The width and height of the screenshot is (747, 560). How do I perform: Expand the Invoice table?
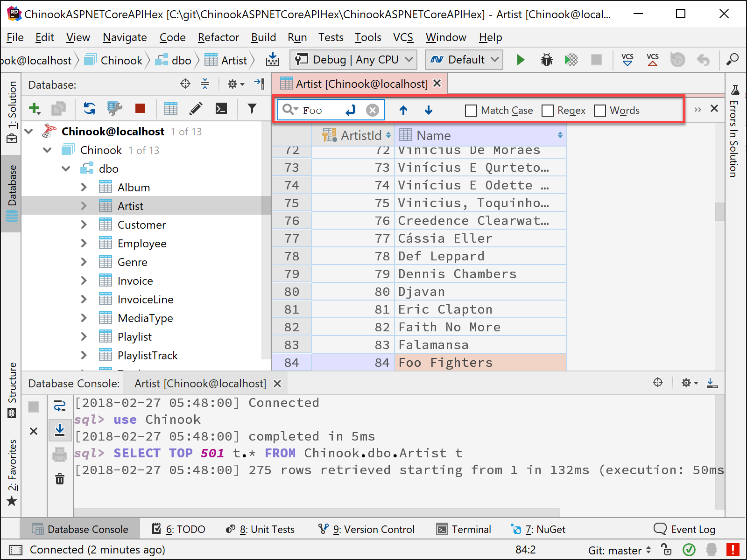84,281
